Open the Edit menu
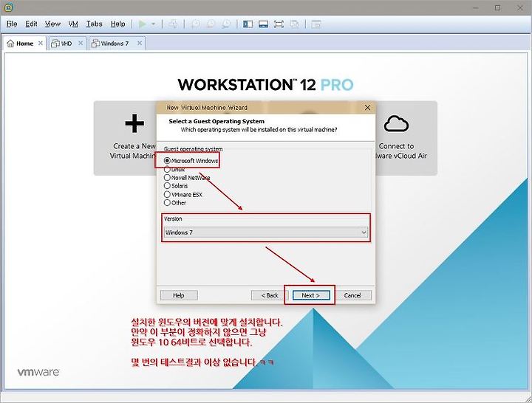Viewport: 532px width, 403px height. click(x=31, y=24)
